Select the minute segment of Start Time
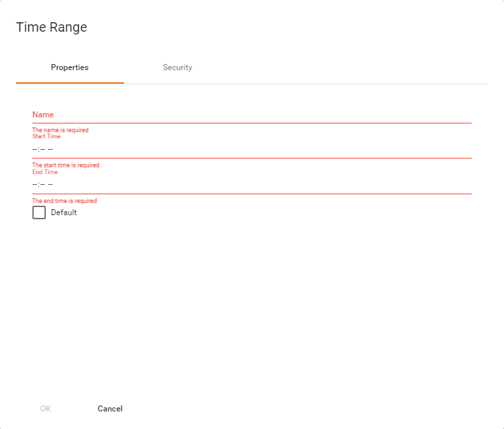Screen dimensions: 504x429 click(x=42, y=149)
